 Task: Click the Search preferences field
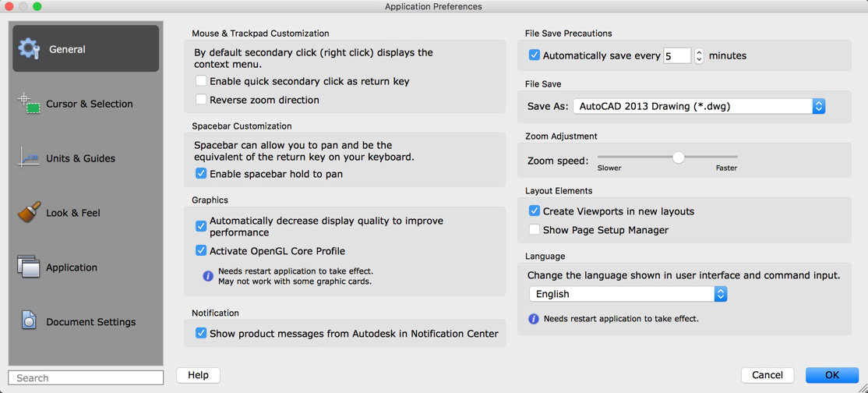[86, 377]
